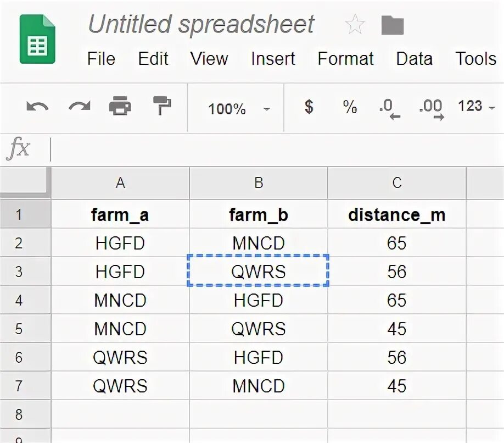Select column C header
Screen dimensions: 504x443
coord(396,183)
